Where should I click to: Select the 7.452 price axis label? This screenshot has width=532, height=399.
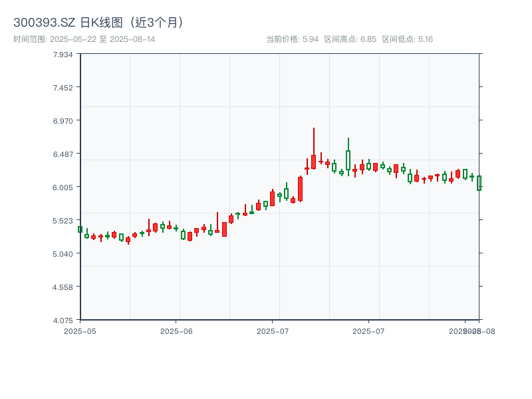(x=63, y=88)
